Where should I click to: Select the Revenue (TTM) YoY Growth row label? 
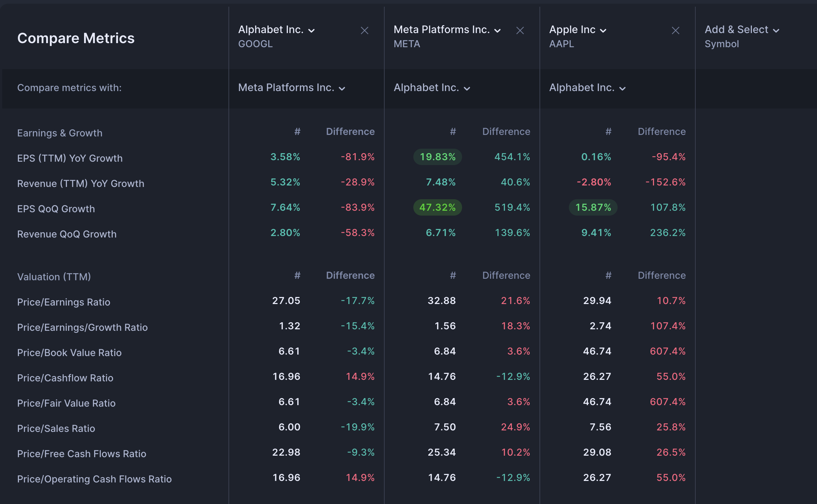[x=81, y=184]
